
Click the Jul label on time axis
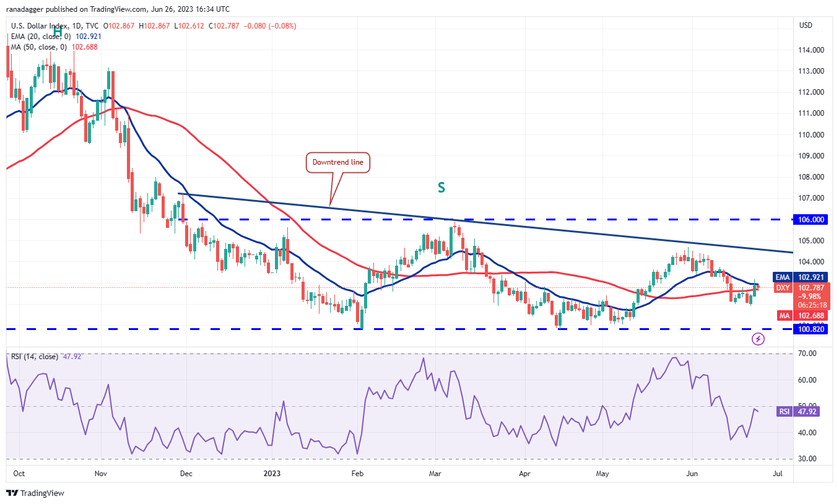pyautogui.click(x=779, y=474)
